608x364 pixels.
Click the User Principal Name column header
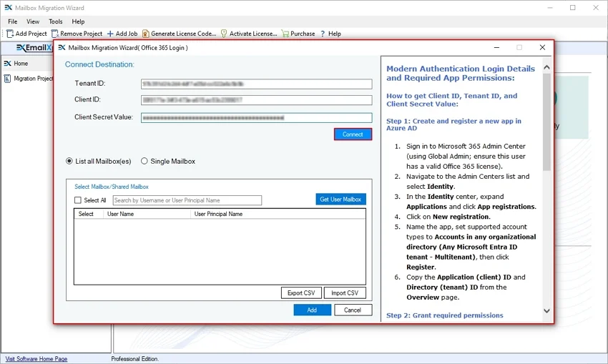(x=278, y=214)
